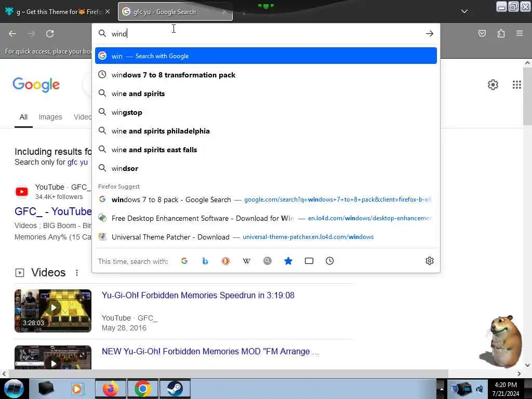This screenshot has width=532, height=399.
Task: Open Google page settings gear
Action: point(493,85)
